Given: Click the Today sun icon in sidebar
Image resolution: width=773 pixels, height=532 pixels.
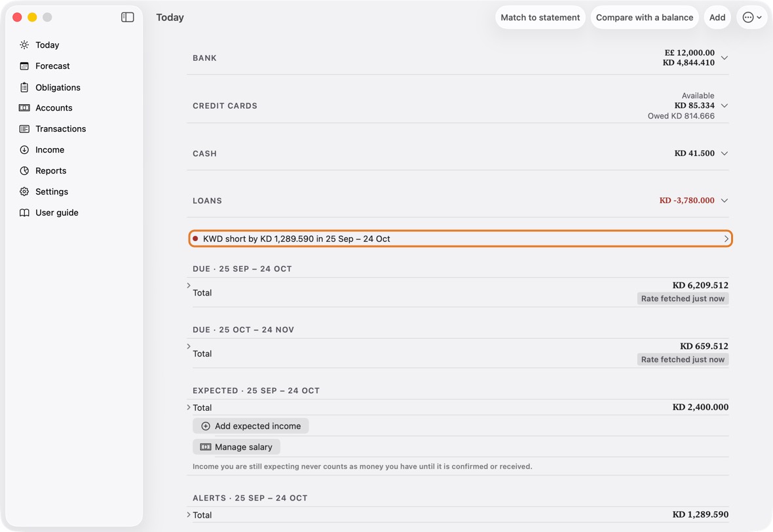Looking at the screenshot, I should pos(24,45).
